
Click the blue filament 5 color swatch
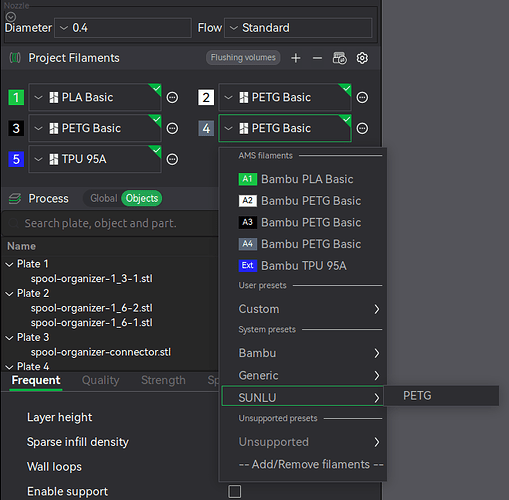(x=16, y=159)
